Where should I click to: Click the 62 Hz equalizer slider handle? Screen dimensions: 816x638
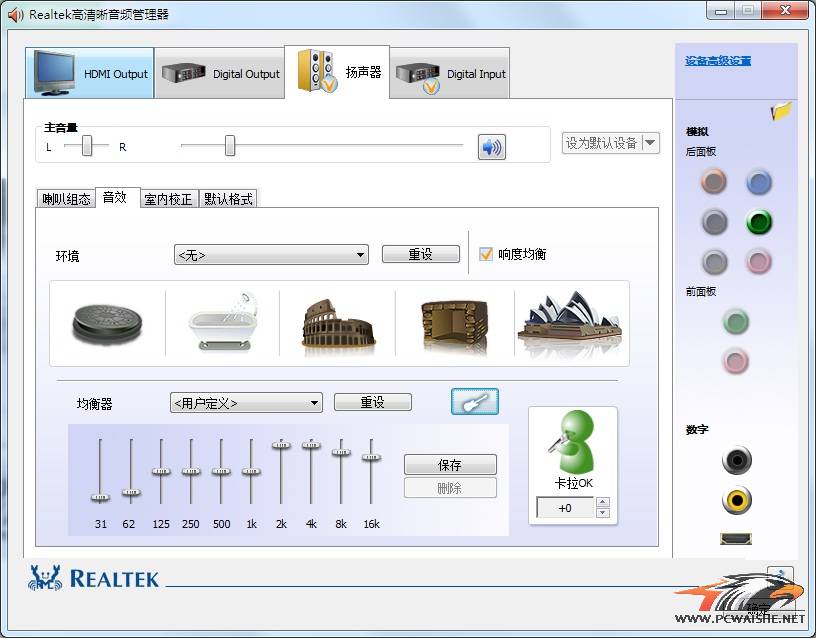pyautogui.click(x=131, y=492)
